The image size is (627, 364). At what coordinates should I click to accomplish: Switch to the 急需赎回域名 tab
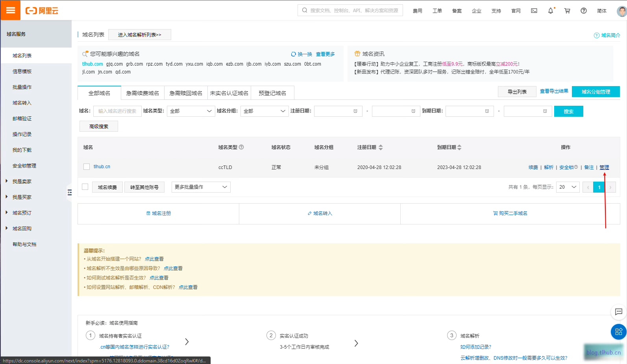coord(186,93)
